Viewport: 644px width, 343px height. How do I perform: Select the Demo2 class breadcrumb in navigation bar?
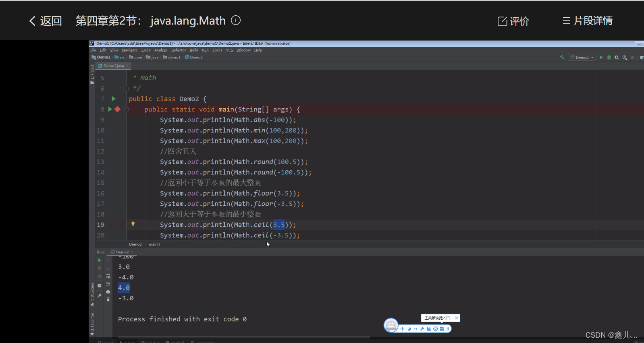coord(194,57)
